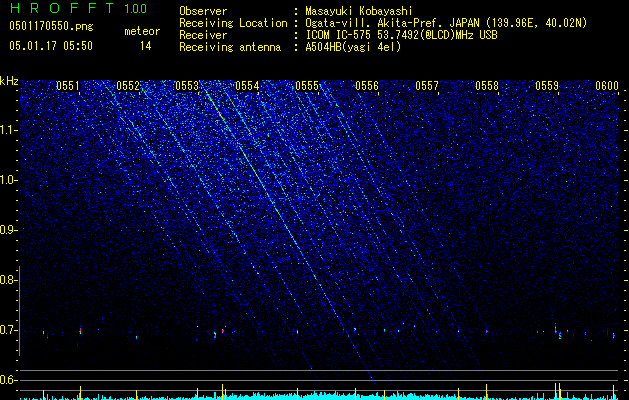Image resolution: width=629 pixels, height=400 pixels.
Task: Click the 0.6 kHz axis label
Action: [8, 380]
